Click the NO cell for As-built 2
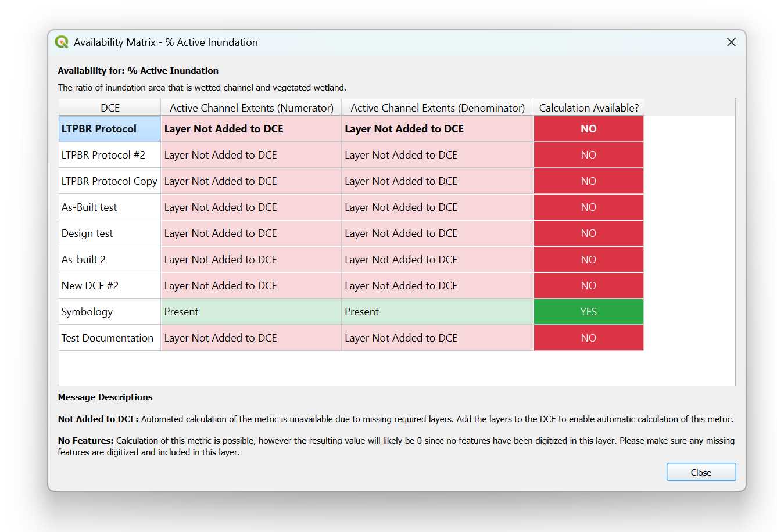 [589, 260]
